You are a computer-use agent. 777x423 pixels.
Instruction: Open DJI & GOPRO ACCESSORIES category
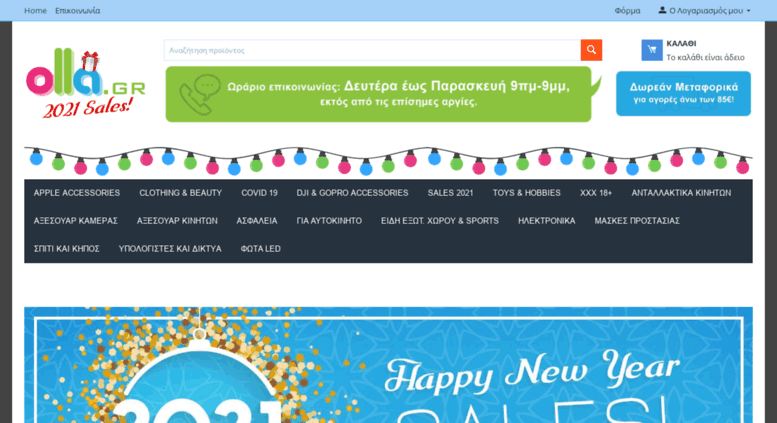click(352, 193)
